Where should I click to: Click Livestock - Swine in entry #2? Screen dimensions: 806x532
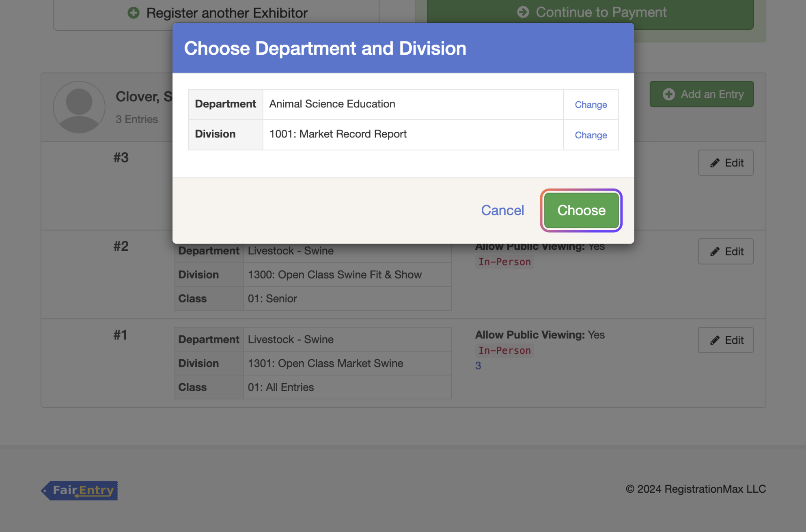[291, 251]
